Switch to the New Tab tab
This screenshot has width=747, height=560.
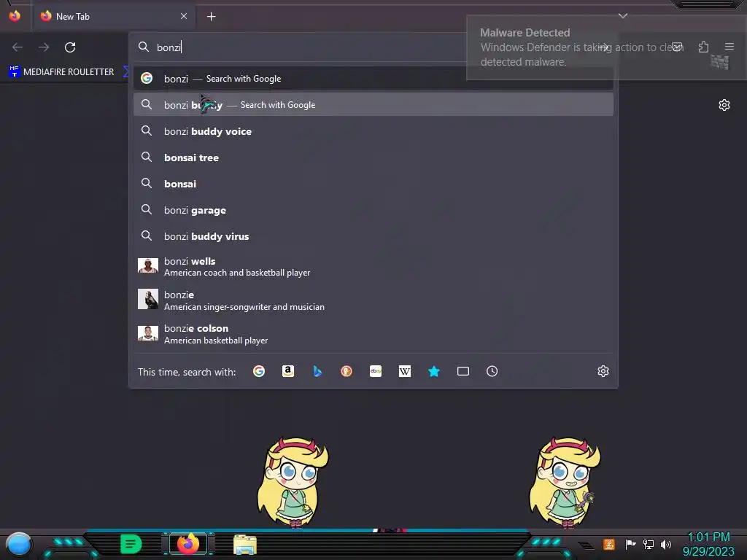114,16
